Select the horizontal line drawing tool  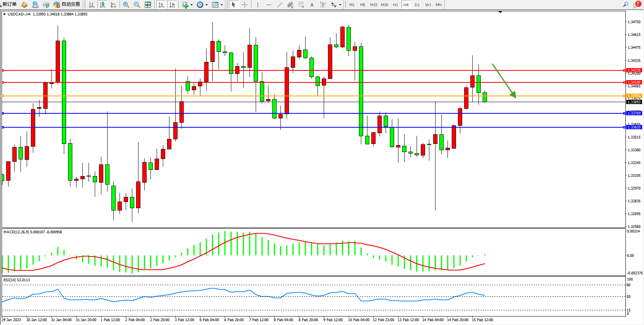pos(268,5)
